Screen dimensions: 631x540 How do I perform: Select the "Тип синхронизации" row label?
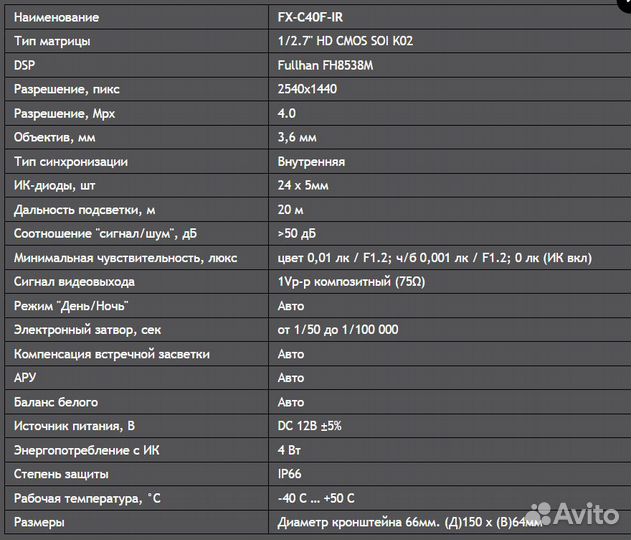coord(71,161)
